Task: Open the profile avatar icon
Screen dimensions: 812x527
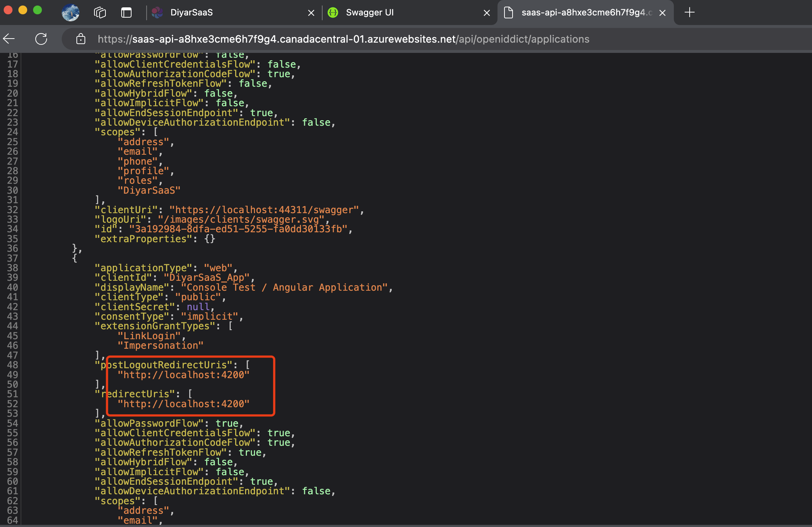Action: point(70,12)
